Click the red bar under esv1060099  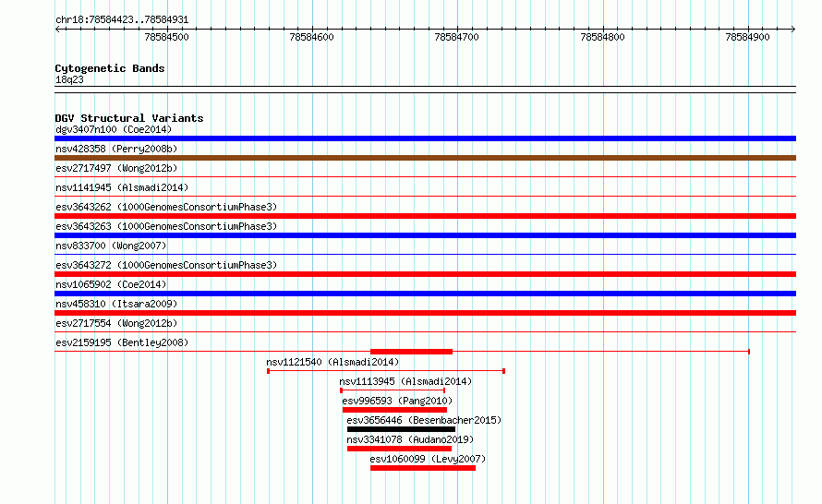423,468
